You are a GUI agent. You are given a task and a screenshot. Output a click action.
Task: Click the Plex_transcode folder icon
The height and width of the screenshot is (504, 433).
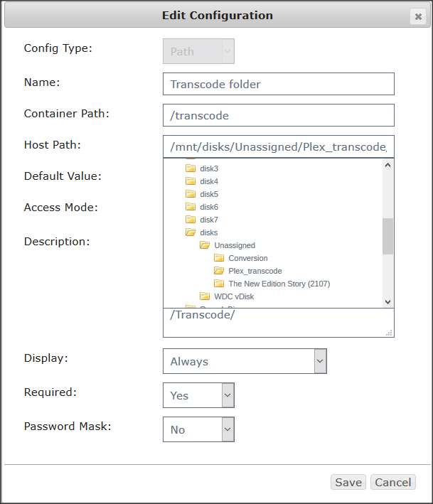[x=219, y=271]
